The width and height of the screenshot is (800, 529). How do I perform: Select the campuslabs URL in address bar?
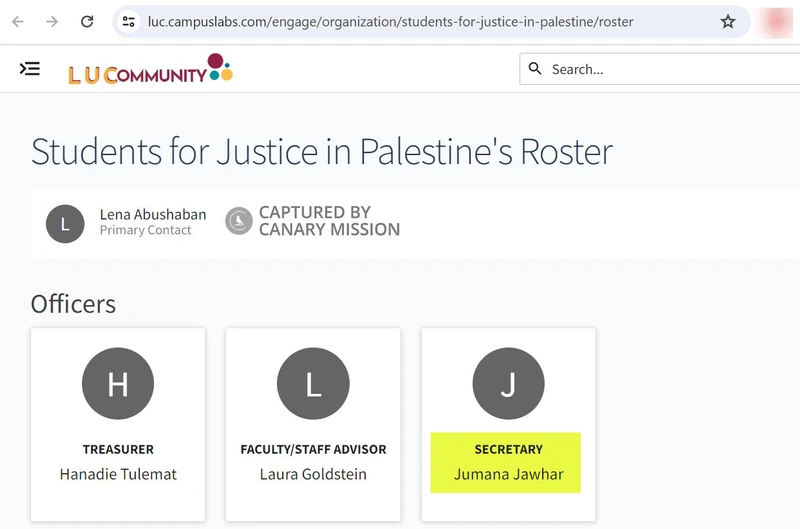pyautogui.click(x=390, y=21)
